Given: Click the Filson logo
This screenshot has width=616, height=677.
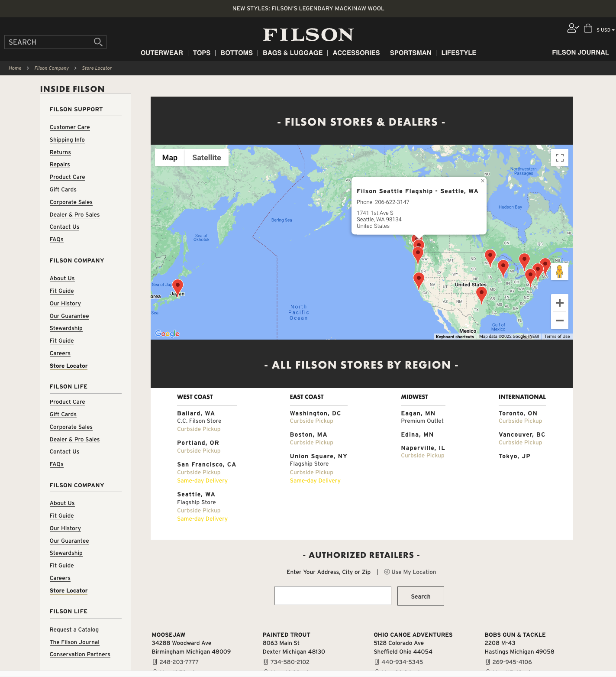Looking at the screenshot, I should point(308,35).
